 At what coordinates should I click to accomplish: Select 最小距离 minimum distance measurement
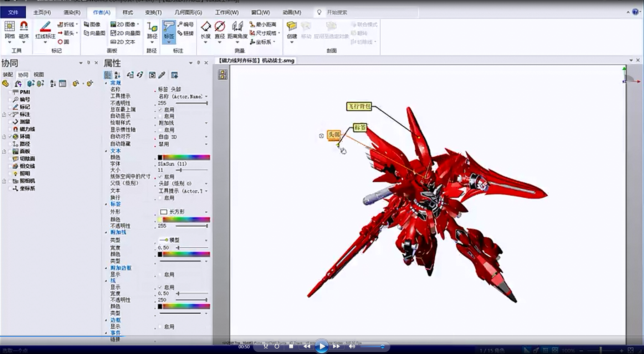(263, 24)
